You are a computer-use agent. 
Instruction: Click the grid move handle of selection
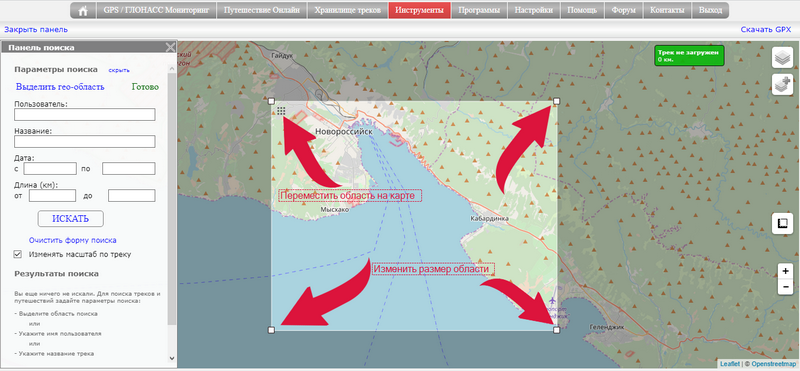281,110
